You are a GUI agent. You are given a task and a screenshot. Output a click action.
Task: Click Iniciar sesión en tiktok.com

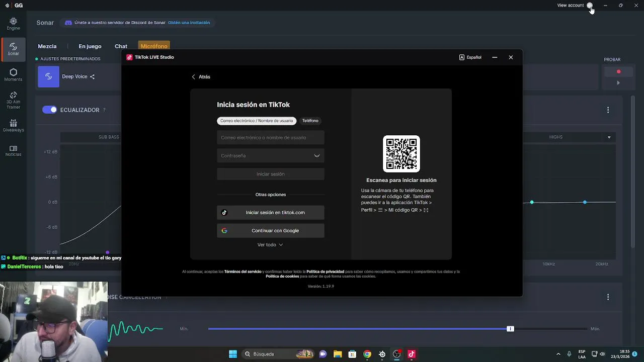pyautogui.click(x=271, y=213)
